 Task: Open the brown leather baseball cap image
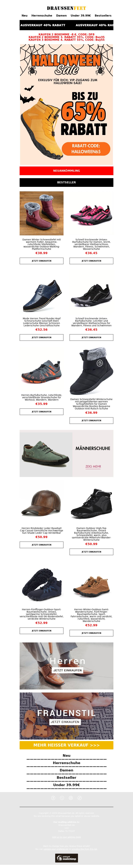(42, 503)
